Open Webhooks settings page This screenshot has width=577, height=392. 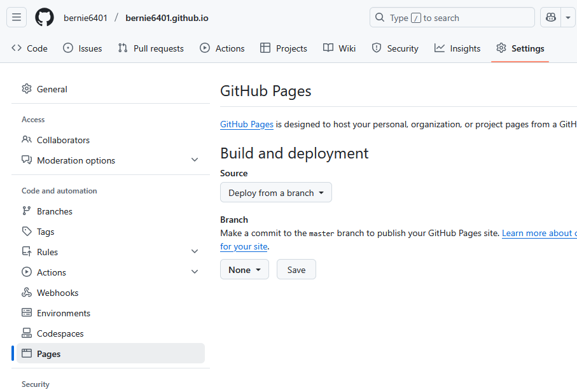tap(111, 292)
